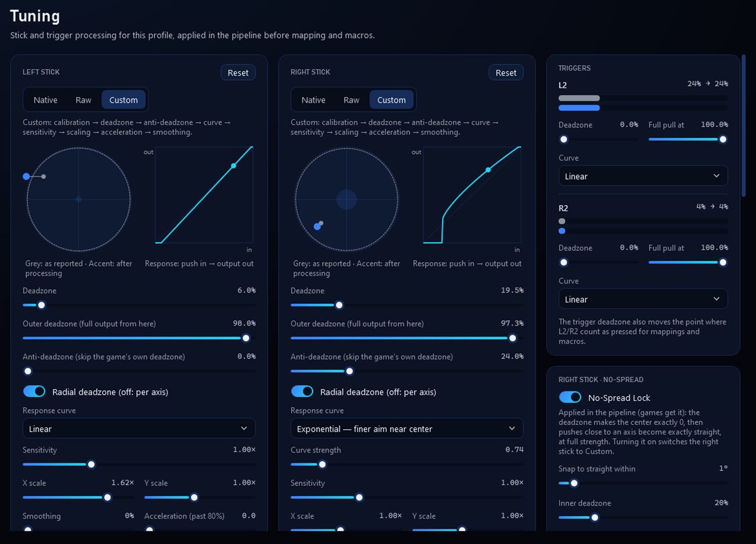
Task: Click the R2 readout "4% → 4%"
Action: coord(712,206)
